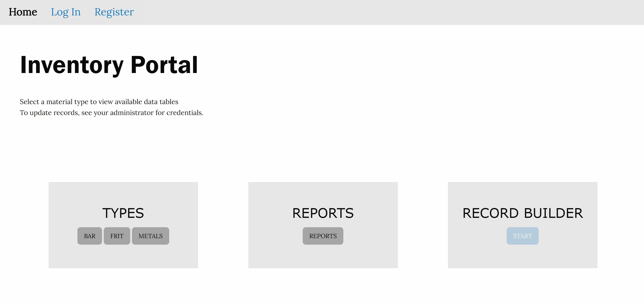Click the word 'Portal' in the main heading
This screenshot has height=304, width=644.
click(164, 65)
